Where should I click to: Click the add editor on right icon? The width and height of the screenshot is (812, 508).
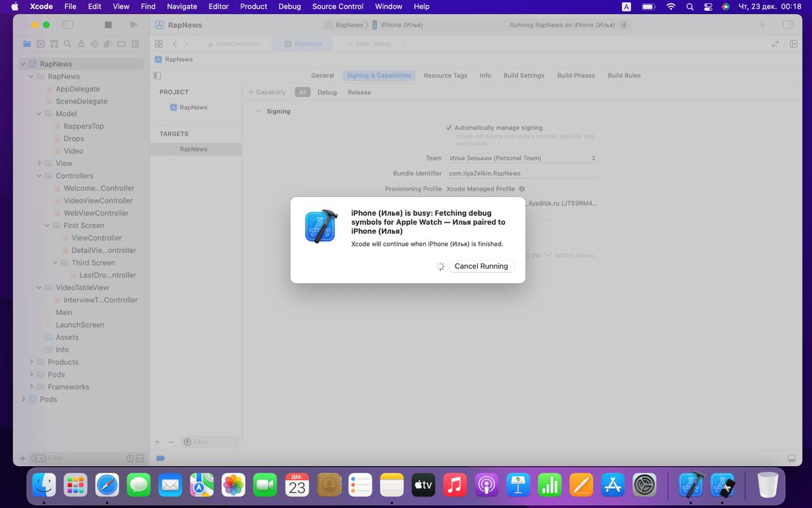(x=794, y=44)
